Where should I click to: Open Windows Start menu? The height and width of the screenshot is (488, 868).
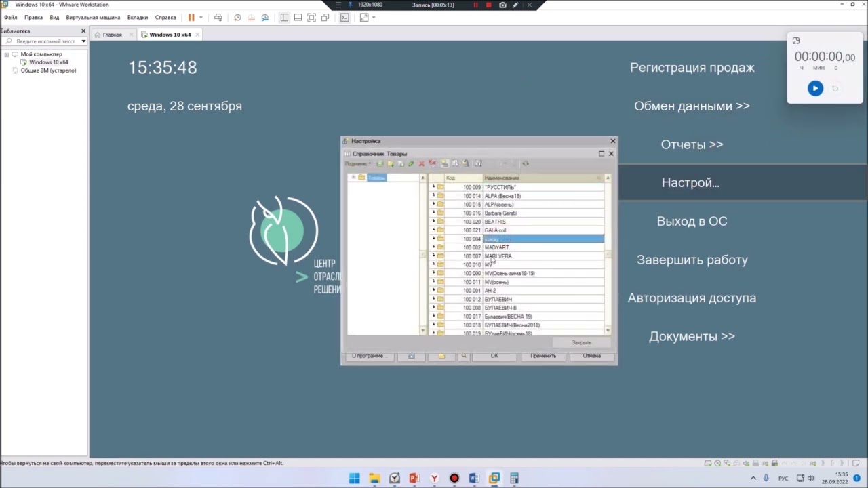[x=354, y=479]
